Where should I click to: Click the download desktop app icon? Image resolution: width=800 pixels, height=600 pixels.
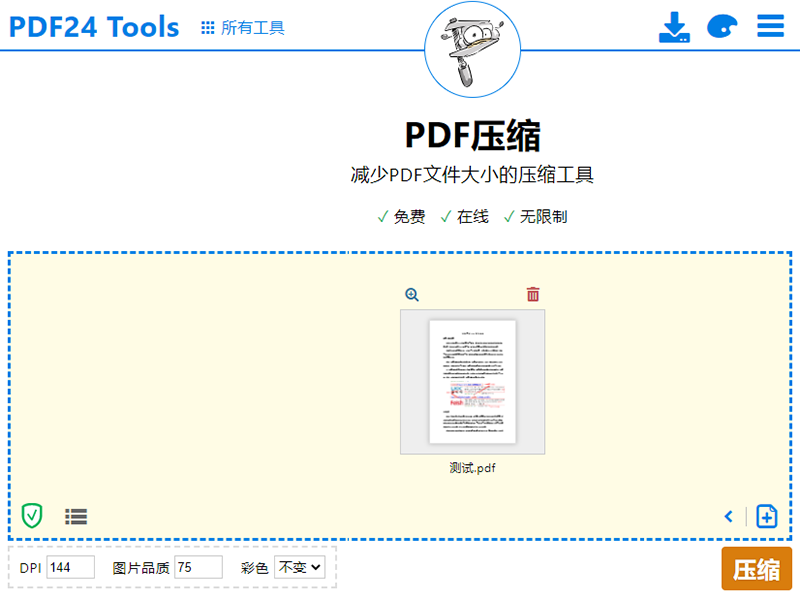(674, 27)
